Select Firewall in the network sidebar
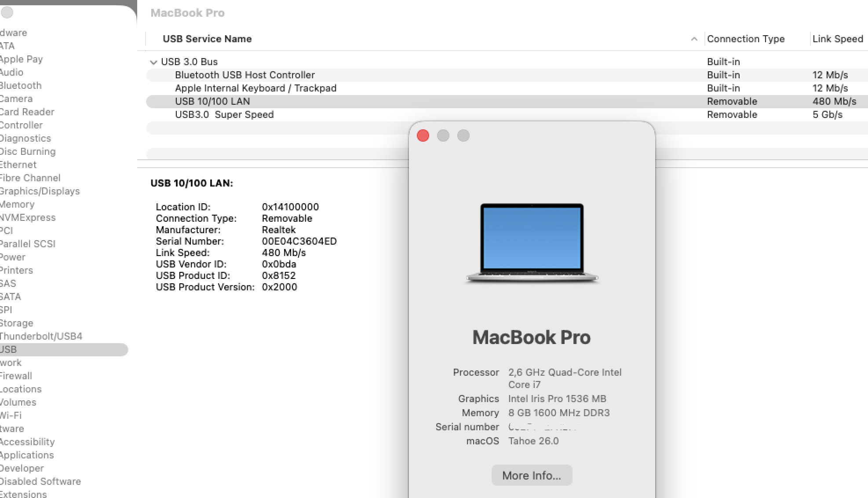Image resolution: width=868 pixels, height=498 pixels. click(16, 376)
